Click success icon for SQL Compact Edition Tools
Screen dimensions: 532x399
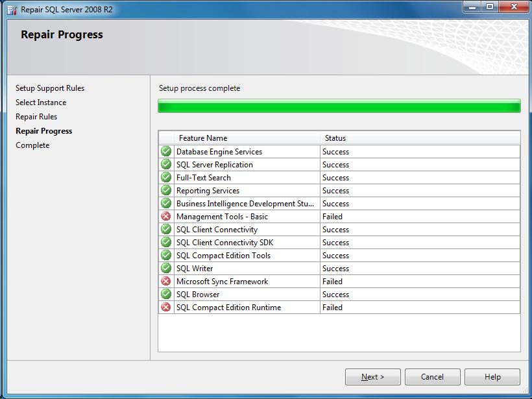[166, 255]
